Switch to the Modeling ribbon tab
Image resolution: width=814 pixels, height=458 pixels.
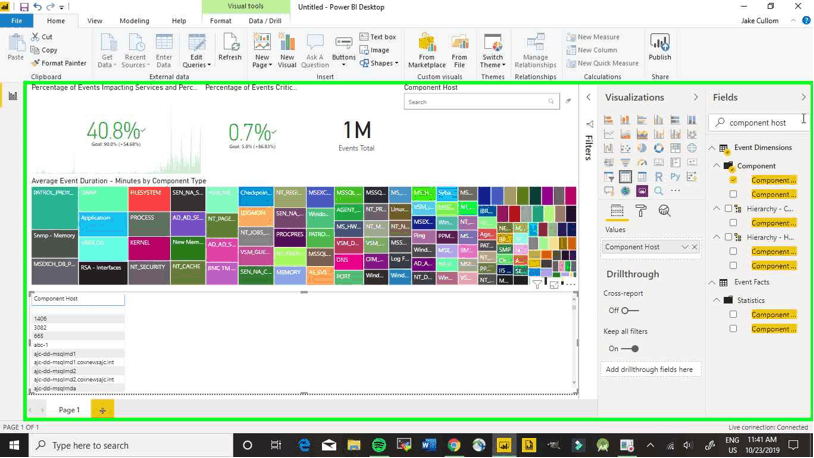(134, 21)
